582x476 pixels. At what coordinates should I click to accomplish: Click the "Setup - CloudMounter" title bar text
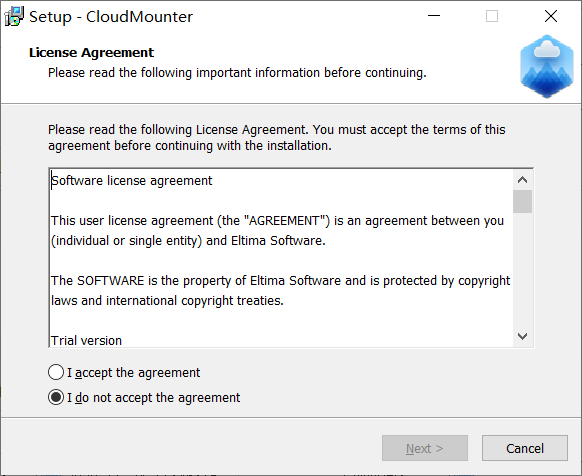coord(111,17)
